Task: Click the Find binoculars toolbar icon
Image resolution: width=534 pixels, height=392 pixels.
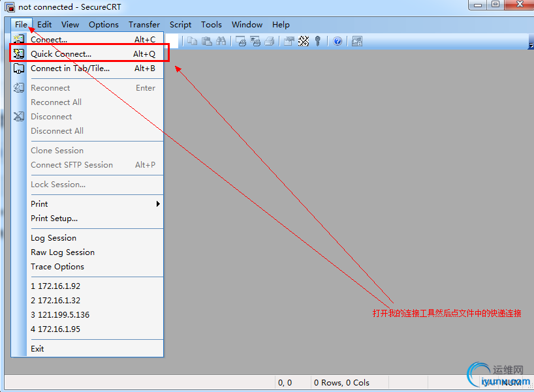Action: 221,41
